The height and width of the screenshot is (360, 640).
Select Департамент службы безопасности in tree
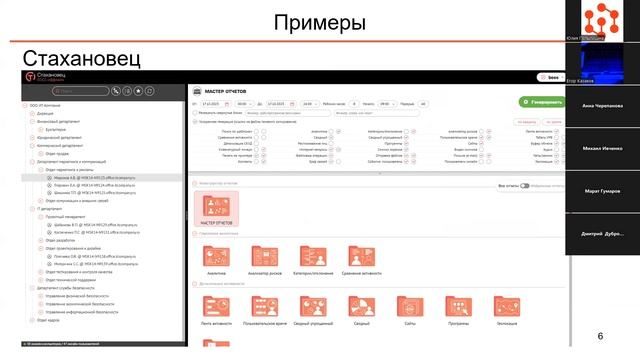point(65,288)
